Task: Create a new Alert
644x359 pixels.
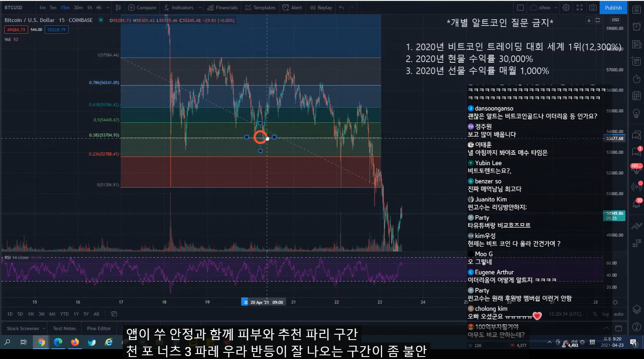Action: pyautogui.click(x=292, y=7)
